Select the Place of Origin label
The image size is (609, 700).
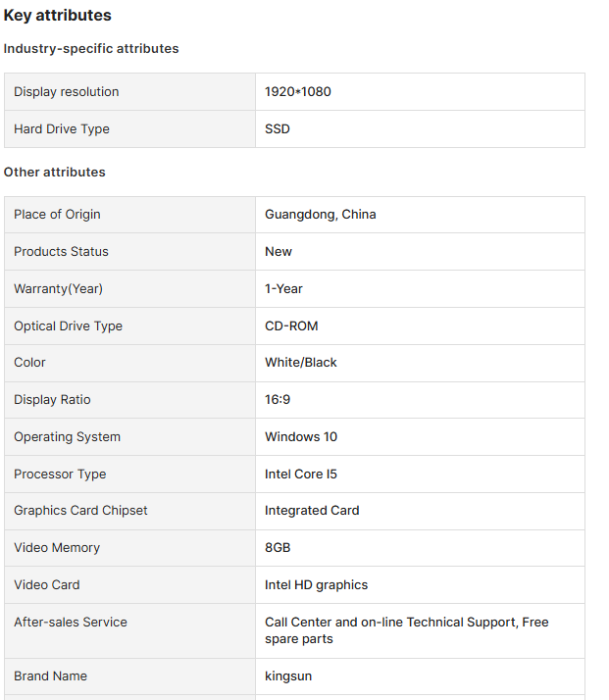coord(57,215)
